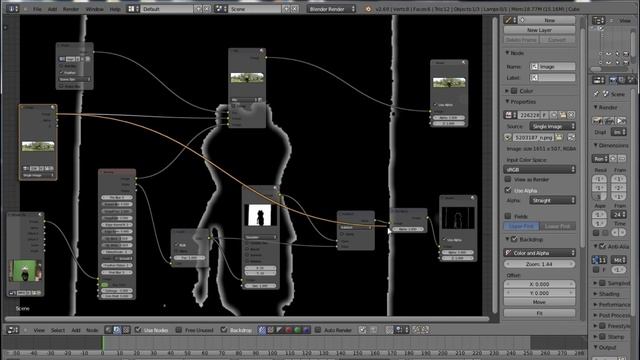Viewport: 640px width, 360px height.
Task: Adjust the Offset X value slider
Action: coord(539,284)
